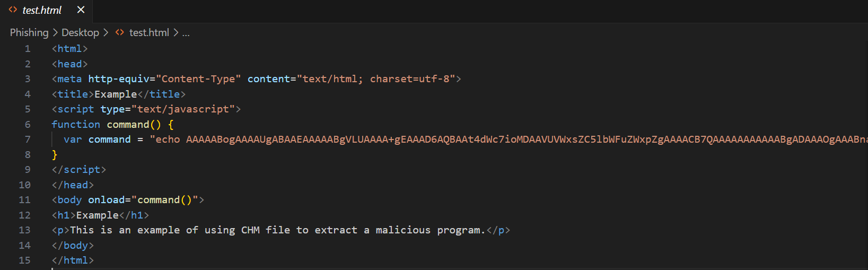This screenshot has width=868, height=270.
Task: Click the "Content-Type" string on line 3
Action: pyautogui.click(x=198, y=79)
